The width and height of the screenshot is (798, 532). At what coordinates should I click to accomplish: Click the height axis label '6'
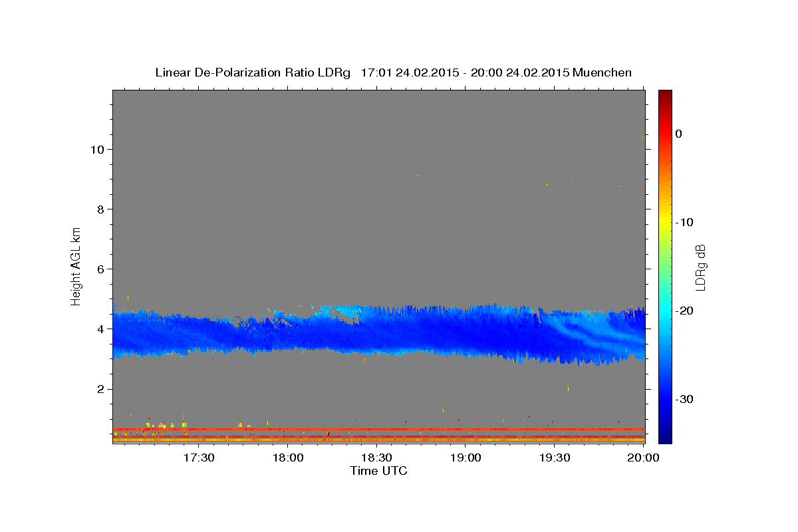(100, 269)
